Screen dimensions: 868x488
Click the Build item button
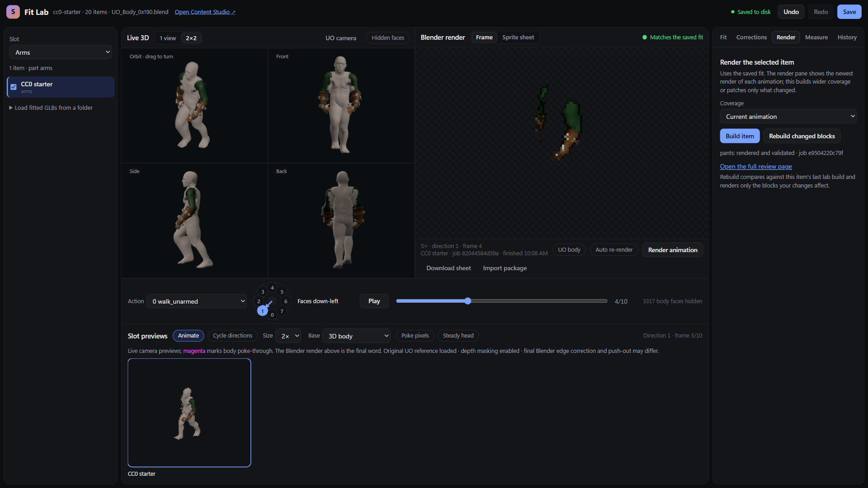click(740, 136)
